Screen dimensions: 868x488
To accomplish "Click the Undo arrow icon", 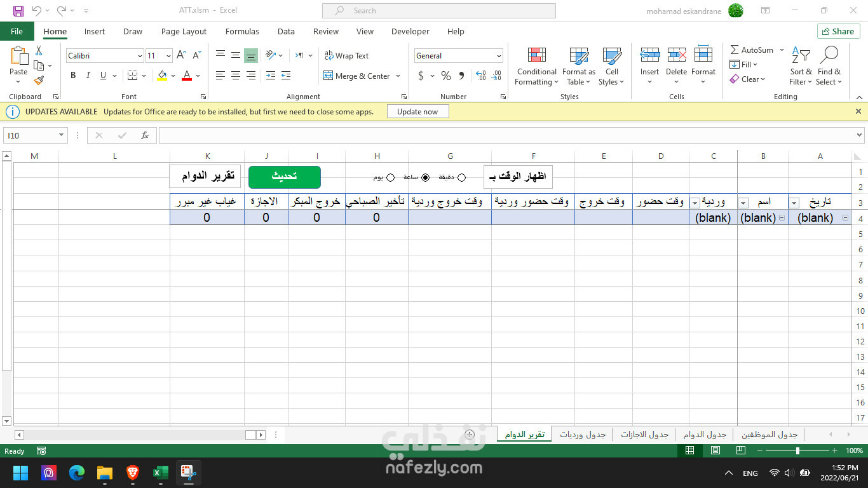I will click(36, 11).
